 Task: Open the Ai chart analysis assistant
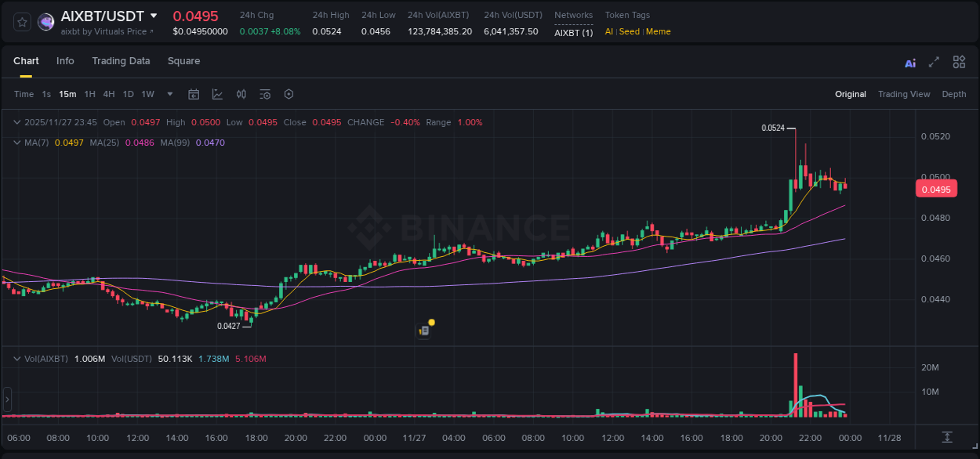(910, 61)
